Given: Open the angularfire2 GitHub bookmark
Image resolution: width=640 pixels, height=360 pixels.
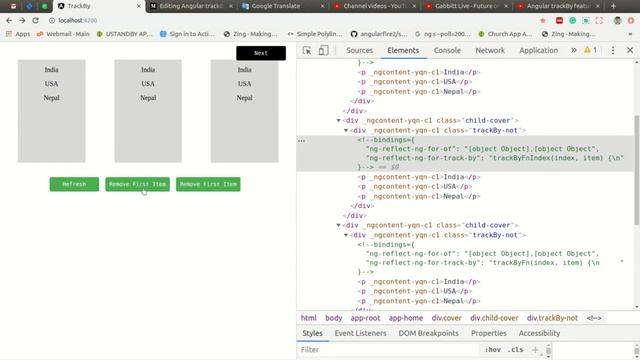Looking at the screenshot, I should (x=379, y=34).
